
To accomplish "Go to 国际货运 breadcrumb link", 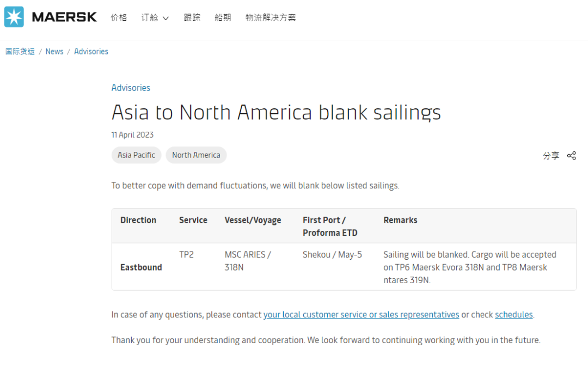I will pyautogui.click(x=20, y=52).
